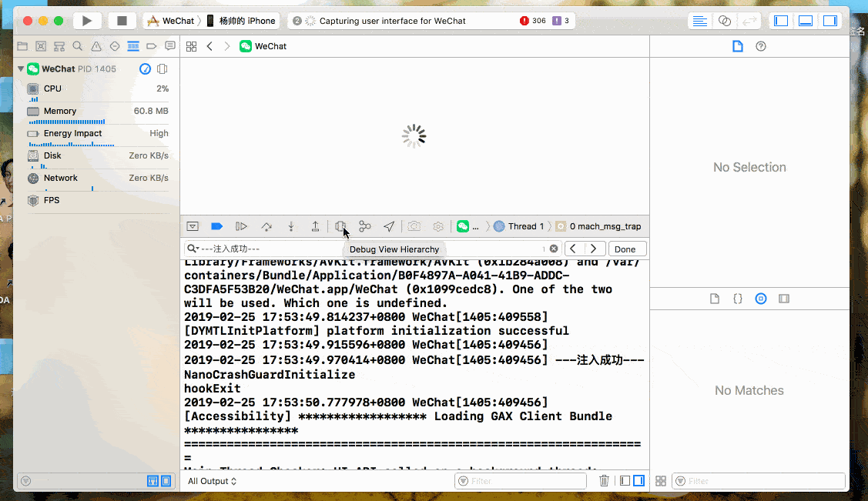
Task: Toggle breakpoints activation button
Action: (x=217, y=226)
